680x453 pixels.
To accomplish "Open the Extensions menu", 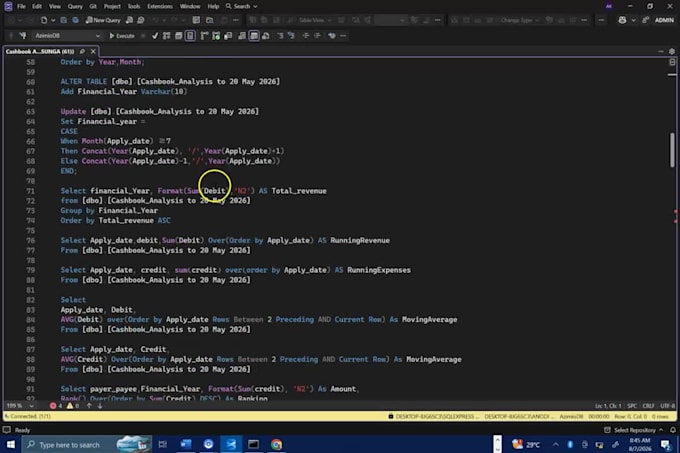I will pos(160,6).
